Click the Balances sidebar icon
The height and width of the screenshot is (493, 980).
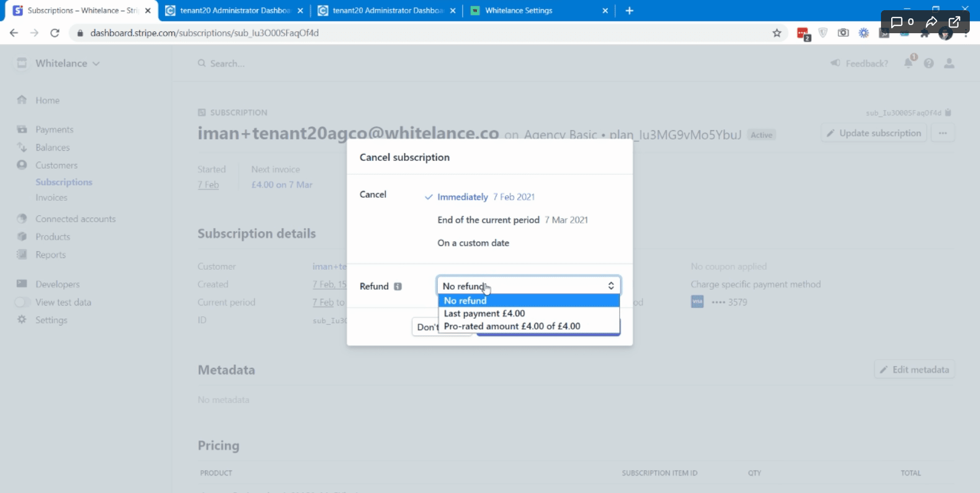tap(21, 147)
